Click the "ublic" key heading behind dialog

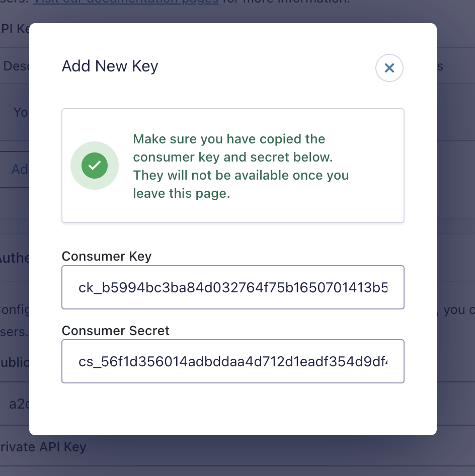coord(15,362)
